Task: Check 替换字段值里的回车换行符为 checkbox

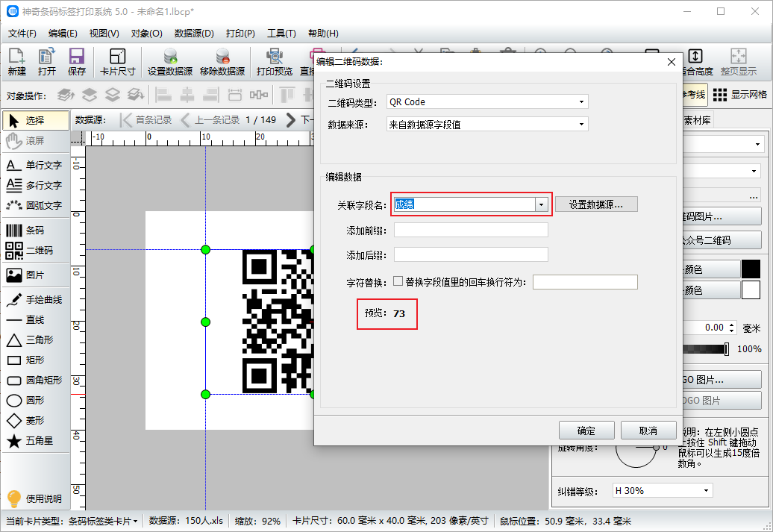Action: 398,281
